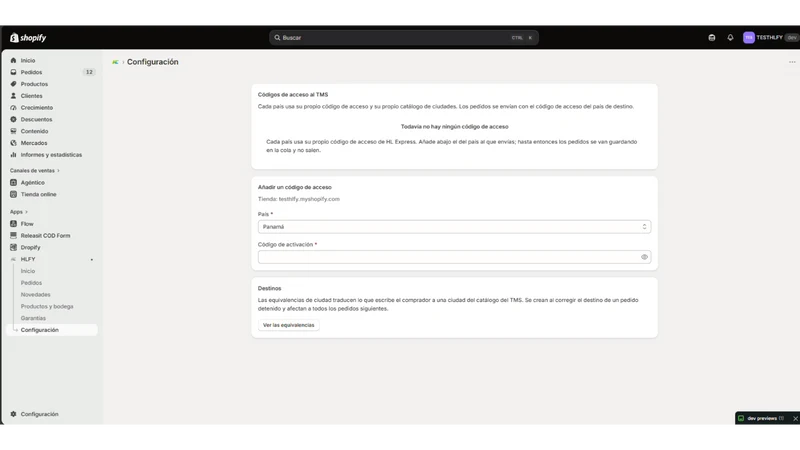This screenshot has width=800, height=450.
Task: Click the Releasit COD Form icon
Action: coord(13,236)
